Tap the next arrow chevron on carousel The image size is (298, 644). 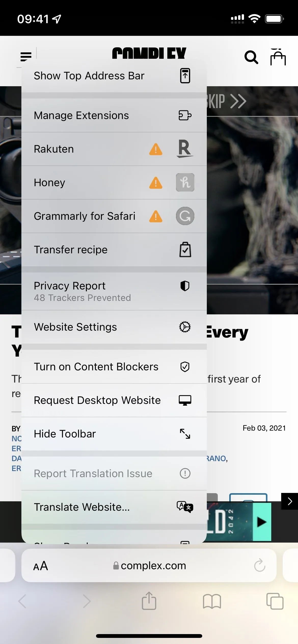point(290,501)
